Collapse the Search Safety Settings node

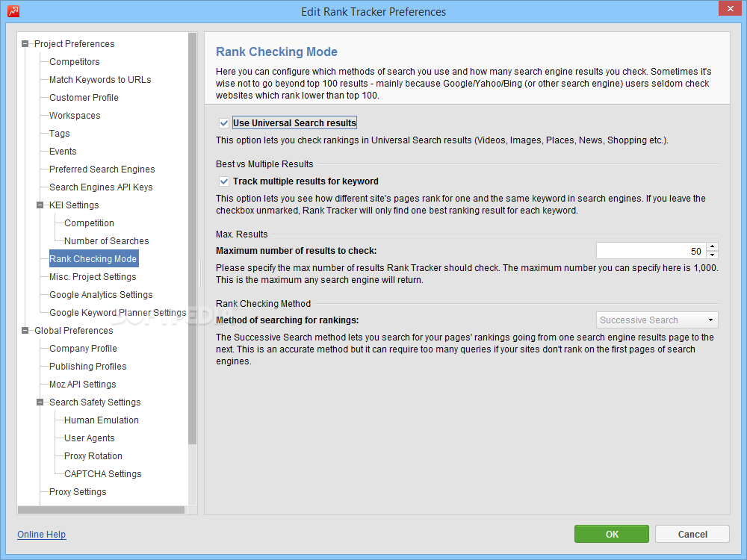40,402
